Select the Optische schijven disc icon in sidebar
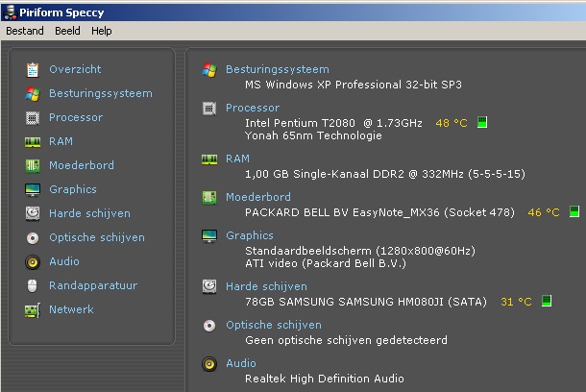The width and height of the screenshot is (586, 392). pyautogui.click(x=33, y=237)
